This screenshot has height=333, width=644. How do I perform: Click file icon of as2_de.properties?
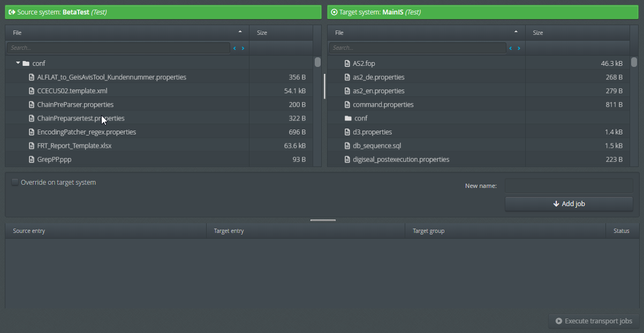pos(347,77)
